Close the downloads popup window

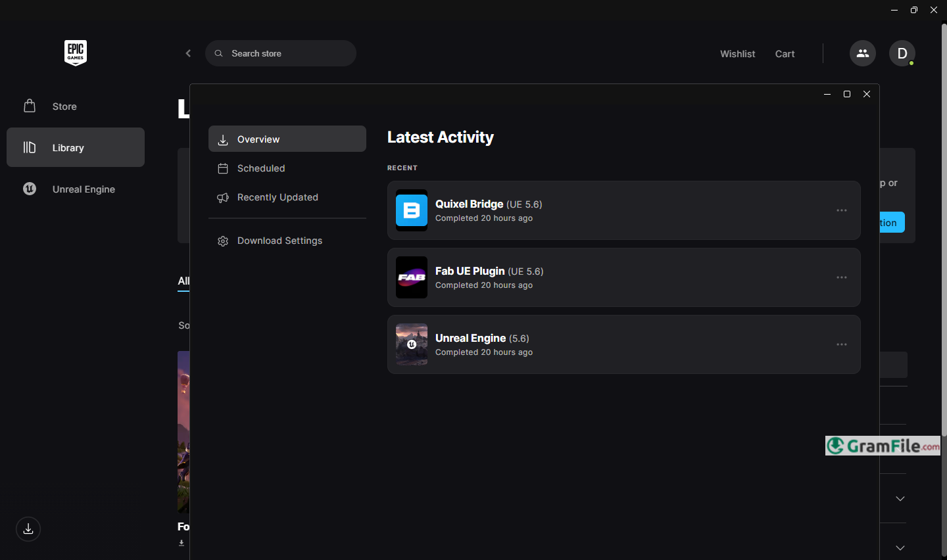coord(867,94)
